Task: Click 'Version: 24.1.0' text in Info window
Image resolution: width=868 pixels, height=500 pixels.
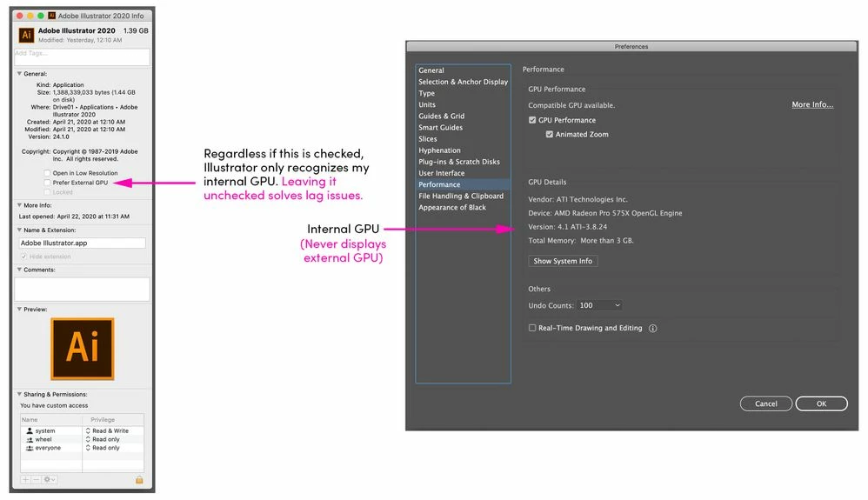Action: pyautogui.click(x=49, y=137)
